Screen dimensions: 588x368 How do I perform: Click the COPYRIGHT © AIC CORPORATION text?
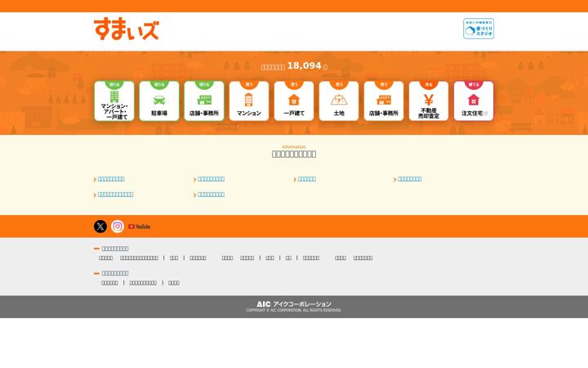tap(294, 310)
